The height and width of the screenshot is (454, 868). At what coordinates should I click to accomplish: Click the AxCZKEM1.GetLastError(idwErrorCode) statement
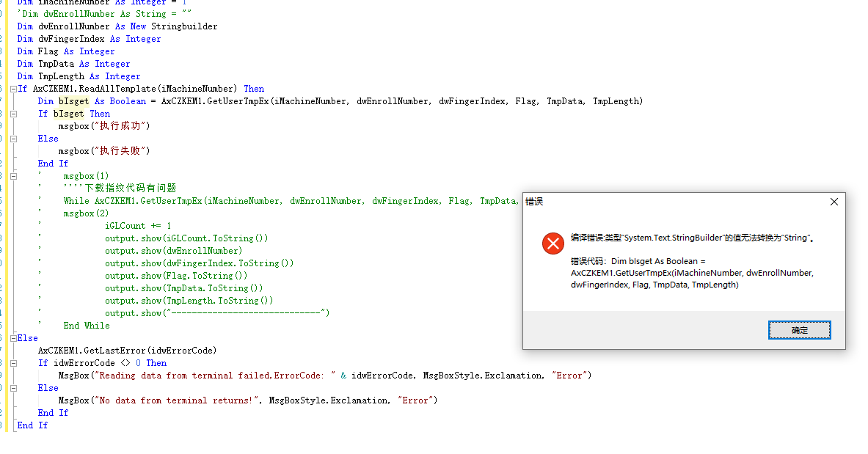(127, 351)
